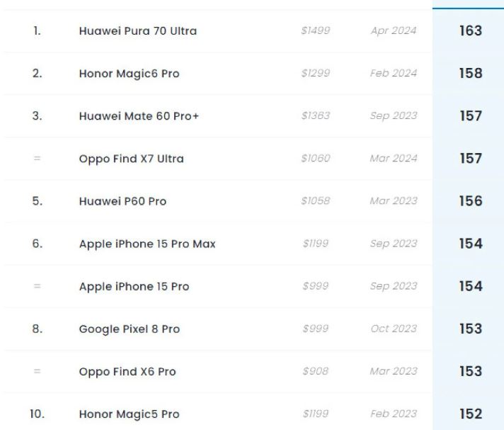Click the Apple iPhone 15 Pro row name
This screenshot has width=504, height=430.
click(x=134, y=286)
